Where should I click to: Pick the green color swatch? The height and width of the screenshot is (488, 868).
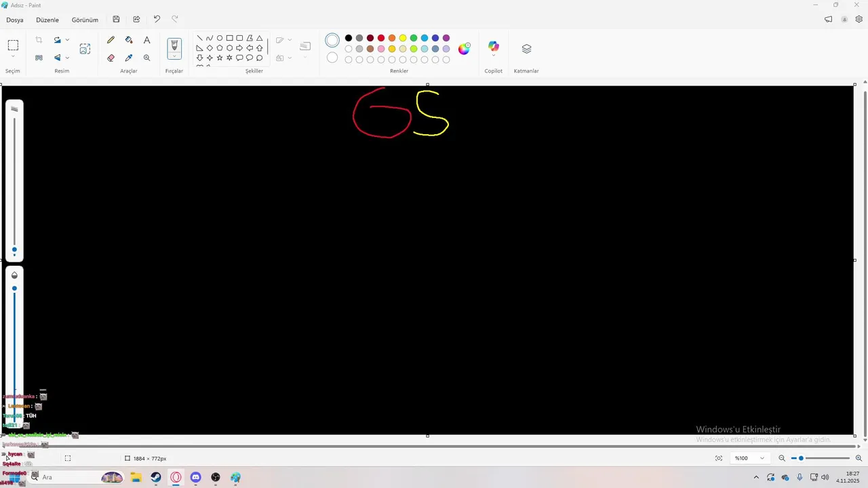pyautogui.click(x=414, y=38)
